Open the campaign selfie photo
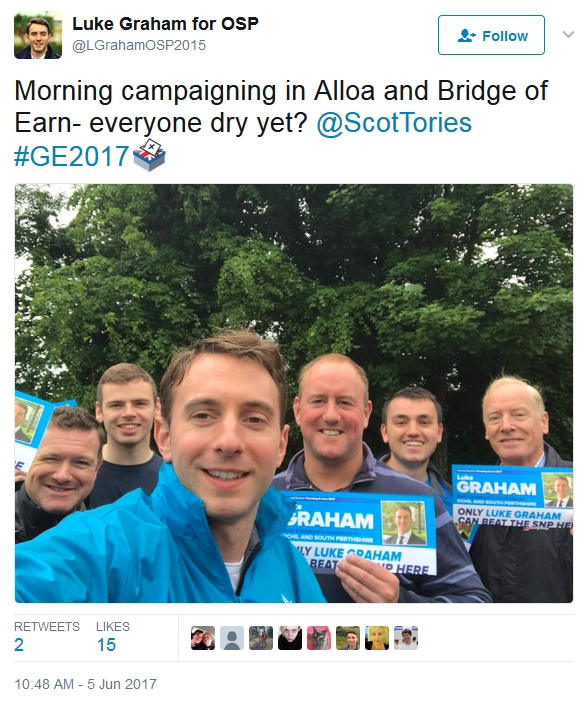 tap(294, 394)
